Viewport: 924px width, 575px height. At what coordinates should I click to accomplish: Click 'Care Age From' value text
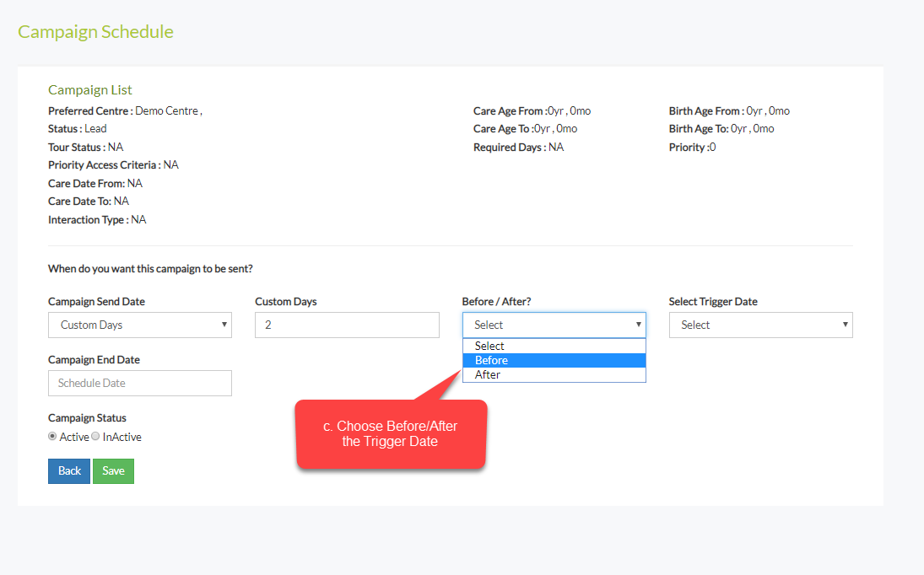(570, 110)
